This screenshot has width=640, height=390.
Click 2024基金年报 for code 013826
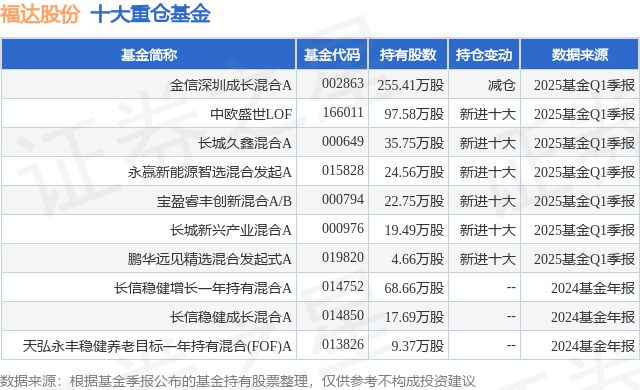[x=593, y=346]
